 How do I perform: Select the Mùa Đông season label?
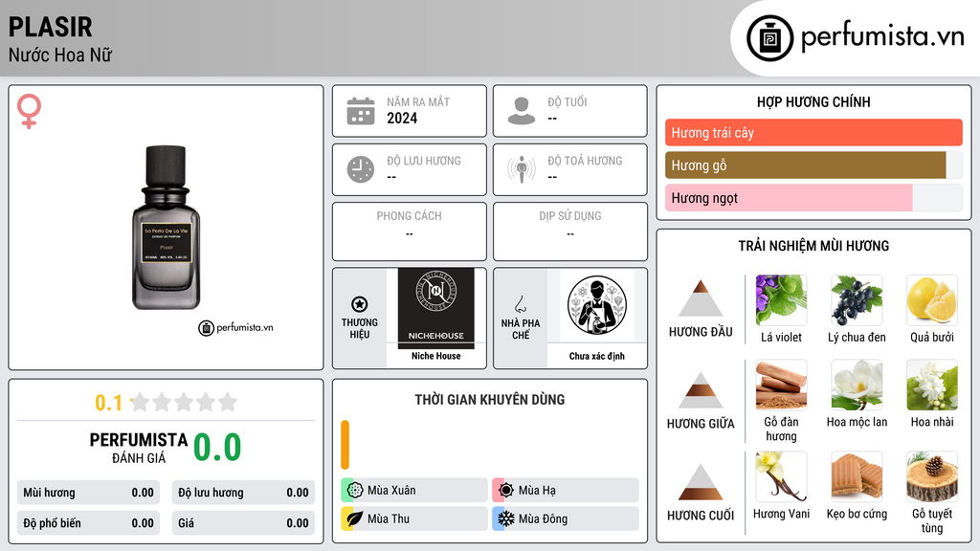tap(544, 518)
